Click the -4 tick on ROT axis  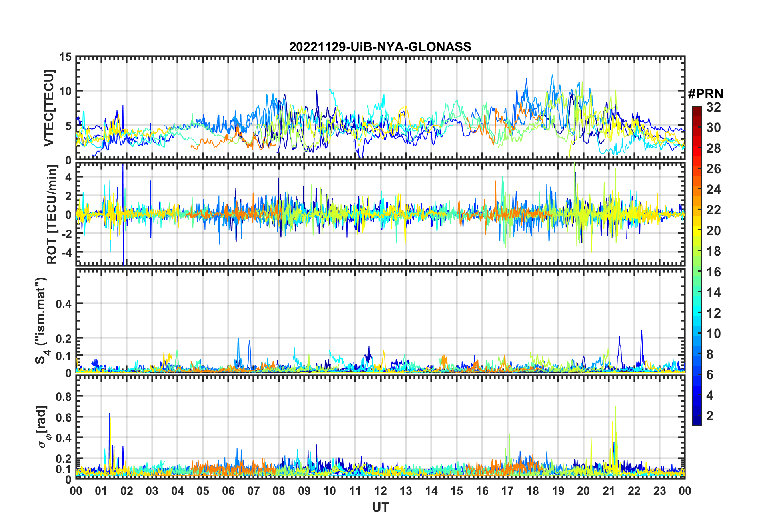(67, 253)
